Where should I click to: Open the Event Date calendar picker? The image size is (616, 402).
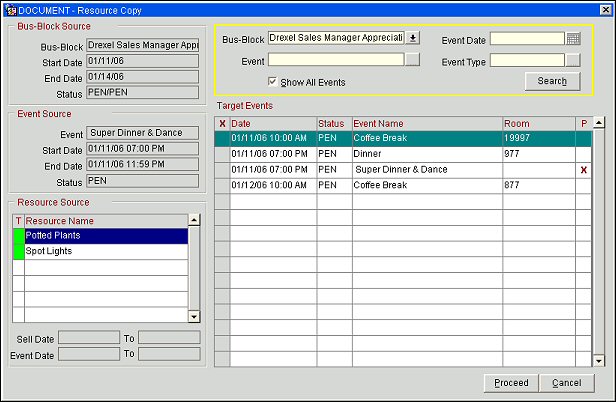(x=573, y=39)
